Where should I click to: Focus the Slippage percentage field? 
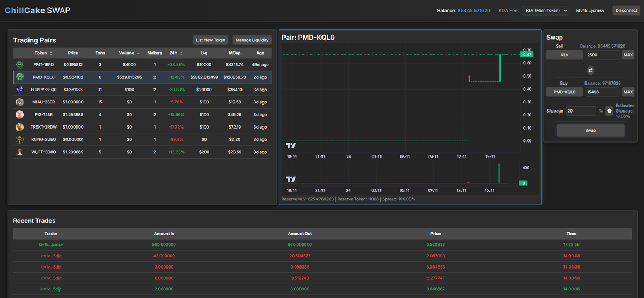tap(581, 111)
